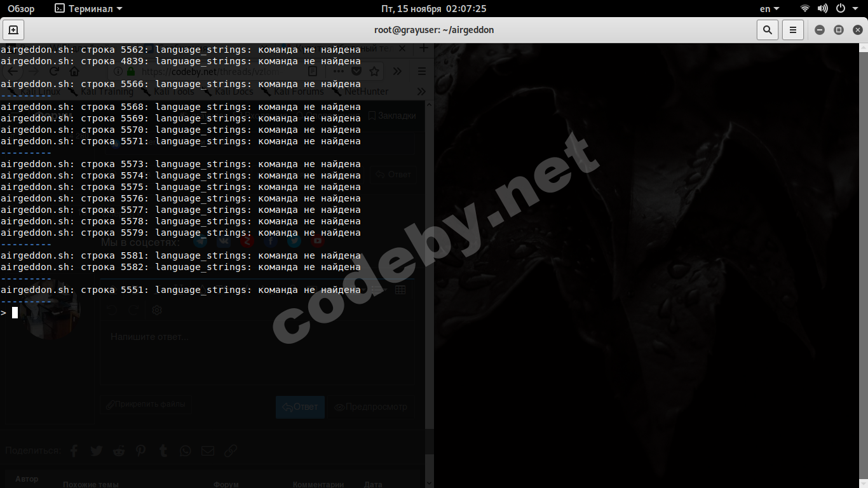Open a new terminal tab with the plus button
Image resolution: width=868 pixels, height=488 pixels.
[13, 30]
